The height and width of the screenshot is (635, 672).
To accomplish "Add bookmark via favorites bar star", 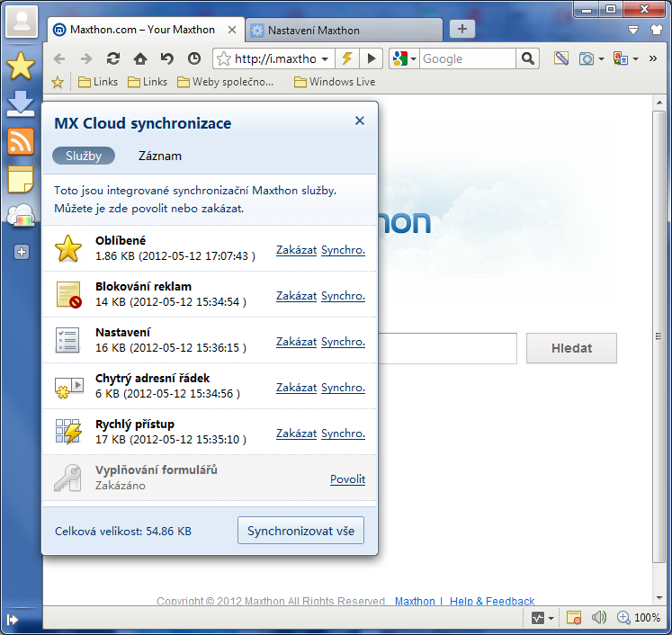I will (58, 82).
